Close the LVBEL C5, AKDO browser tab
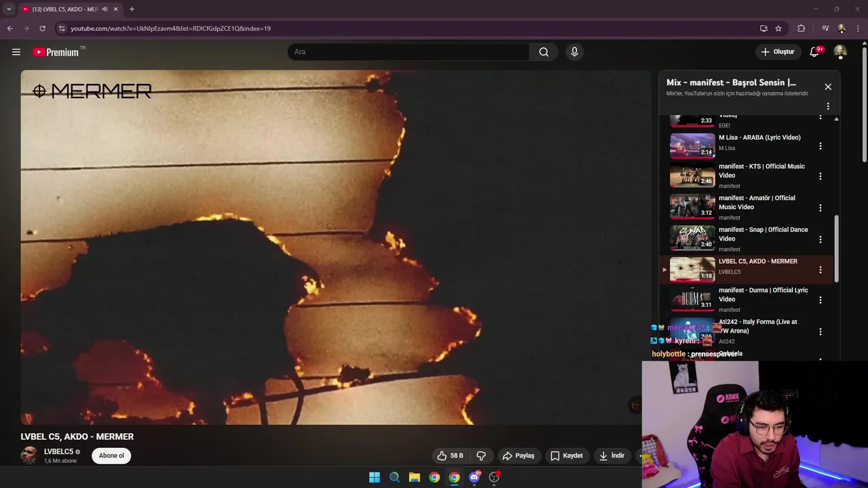 pos(116,9)
